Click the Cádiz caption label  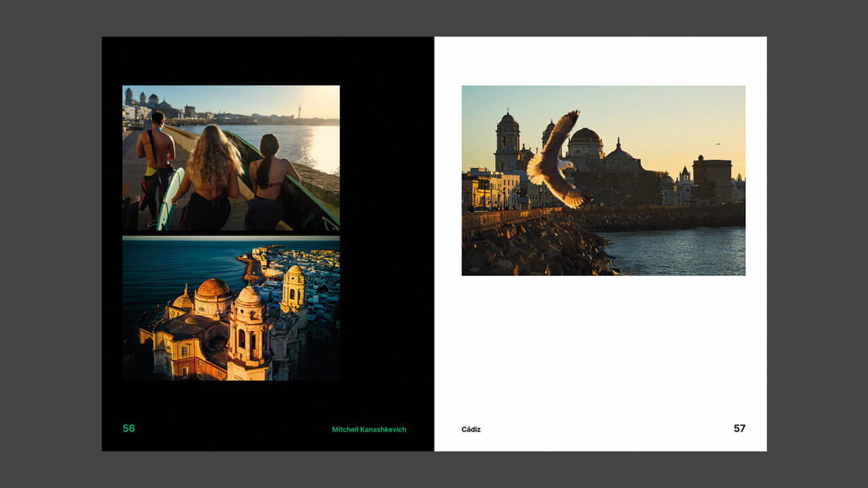(471, 430)
